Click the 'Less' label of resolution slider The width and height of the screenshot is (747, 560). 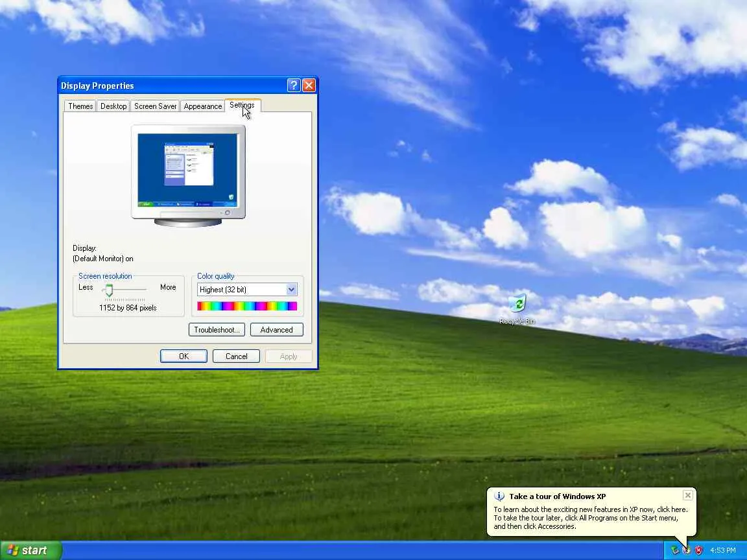coord(86,287)
